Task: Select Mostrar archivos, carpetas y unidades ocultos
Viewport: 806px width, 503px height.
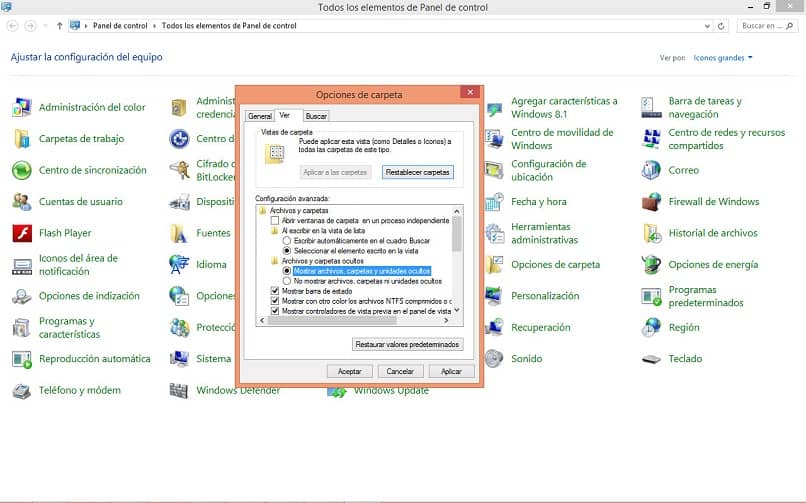Action: [287, 271]
